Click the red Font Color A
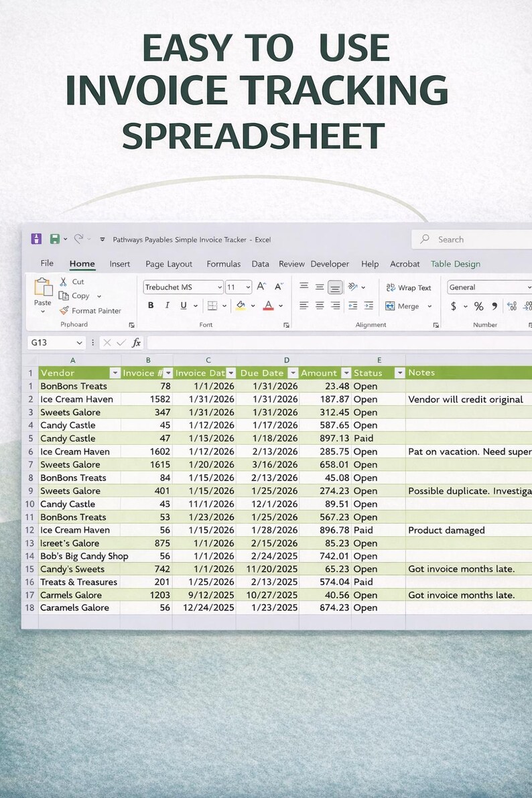This screenshot has height=798, width=532. coord(268,306)
